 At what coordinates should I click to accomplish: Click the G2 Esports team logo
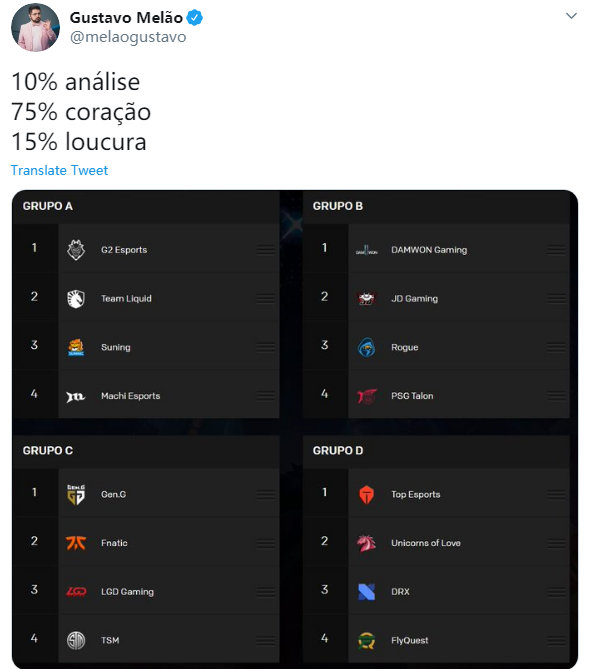(76, 250)
